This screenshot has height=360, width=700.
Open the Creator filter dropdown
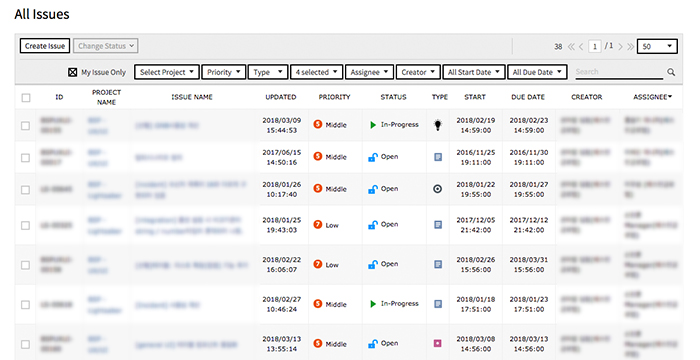[x=418, y=72]
